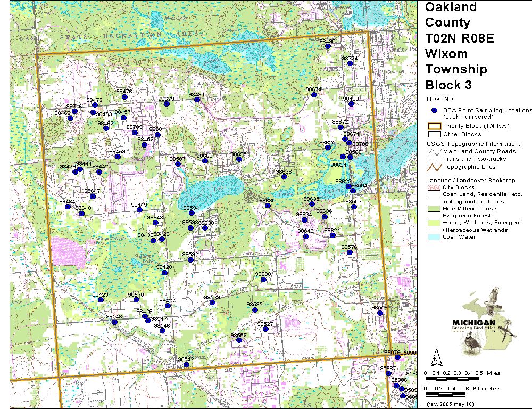Select the point labeled 98629
Screen dimensions: 532x409
pyautogui.click(x=284, y=177)
